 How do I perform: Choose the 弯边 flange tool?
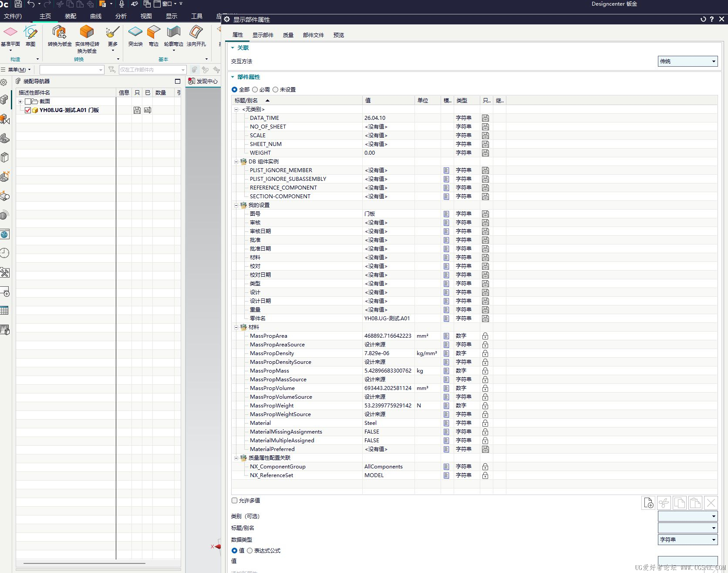[x=154, y=36]
